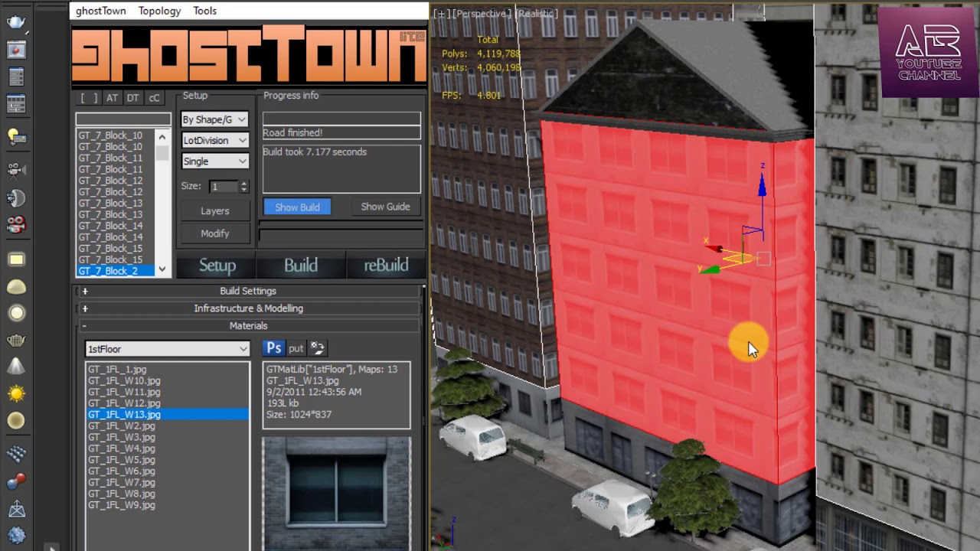This screenshot has height=551, width=980.
Task: Select GT_7_Block_2 in the block list
Action: [115, 271]
